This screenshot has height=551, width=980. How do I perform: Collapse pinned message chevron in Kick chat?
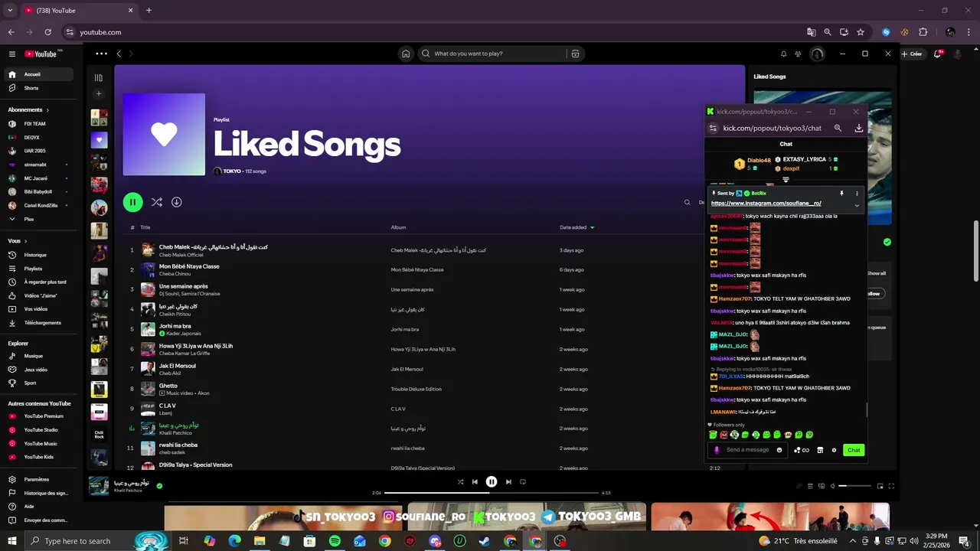click(x=857, y=205)
